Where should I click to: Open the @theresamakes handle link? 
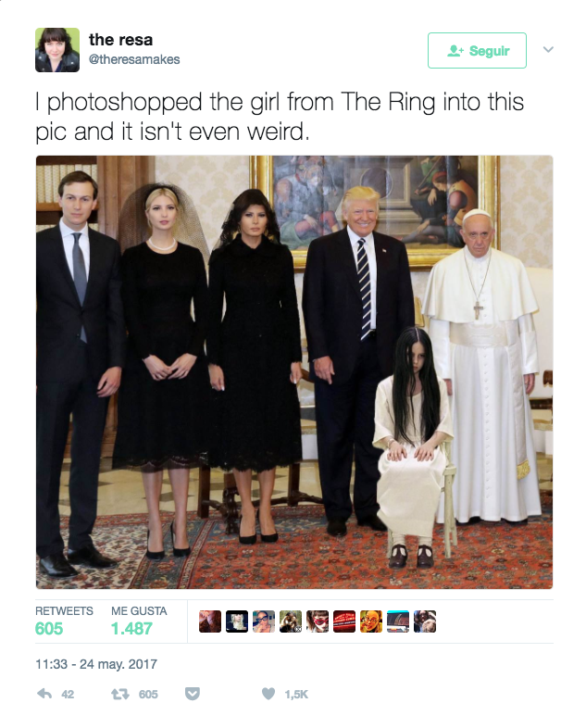tap(134, 59)
